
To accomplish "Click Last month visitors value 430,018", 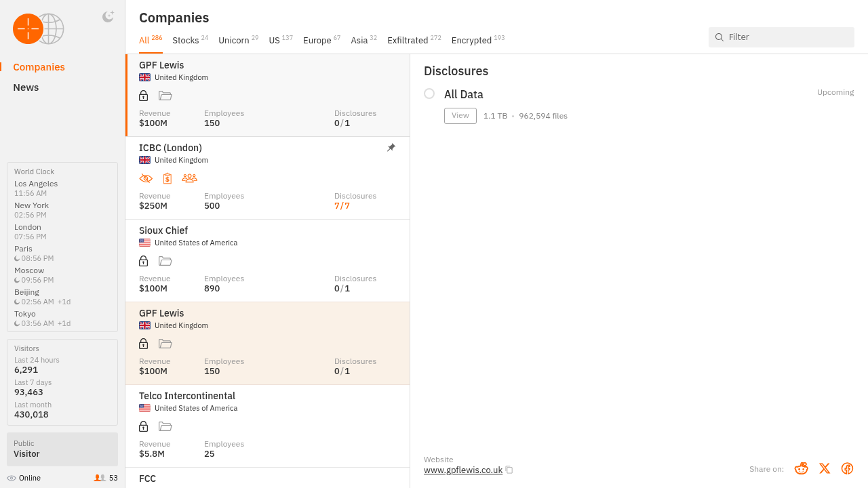I will pyautogui.click(x=31, y=415).
